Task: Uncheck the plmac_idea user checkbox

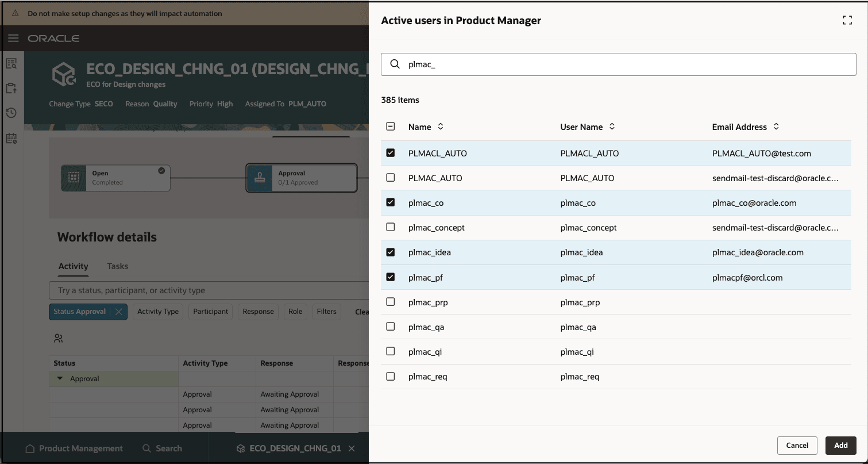Action: click(391, 252)
